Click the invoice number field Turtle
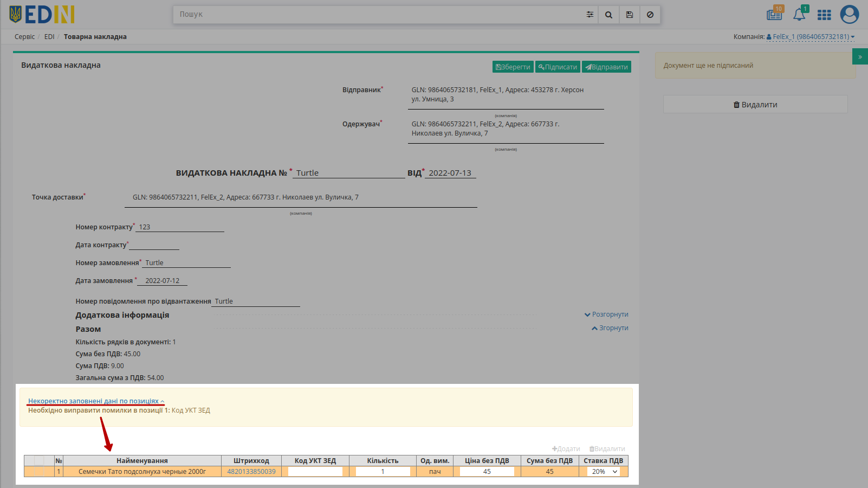Viewport: 868px width, 488px height. [x=349, y=173]
